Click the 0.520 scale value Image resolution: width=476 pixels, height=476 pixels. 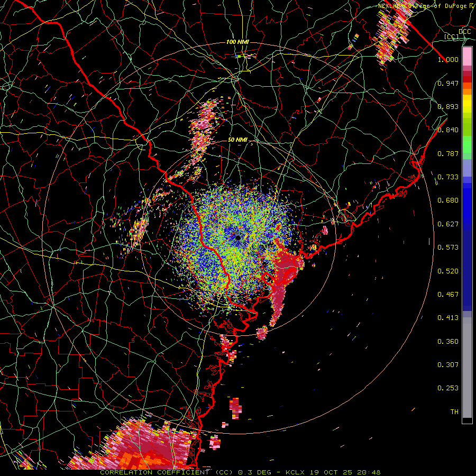pos(448,271)
